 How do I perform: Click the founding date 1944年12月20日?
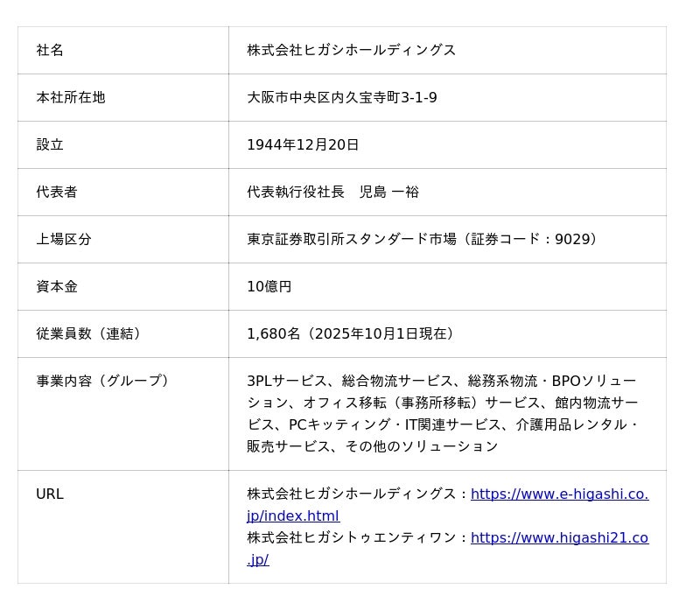click(303, 145)
